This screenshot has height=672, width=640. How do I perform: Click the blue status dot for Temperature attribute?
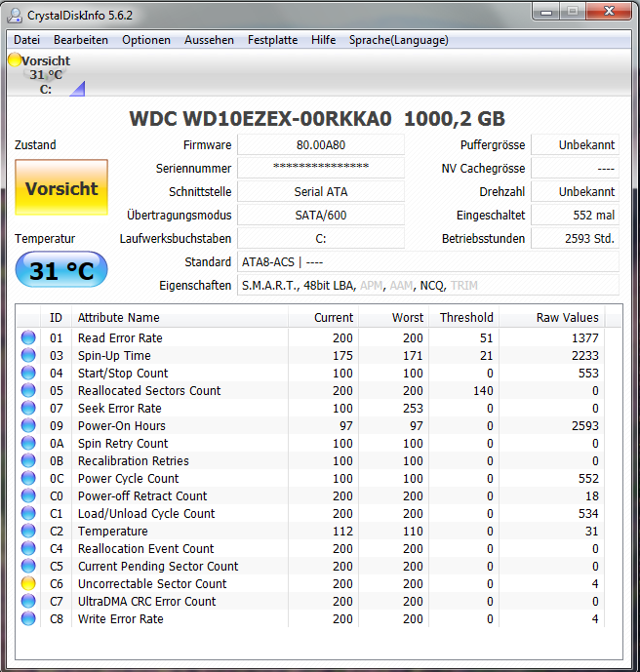click(28, 531)
